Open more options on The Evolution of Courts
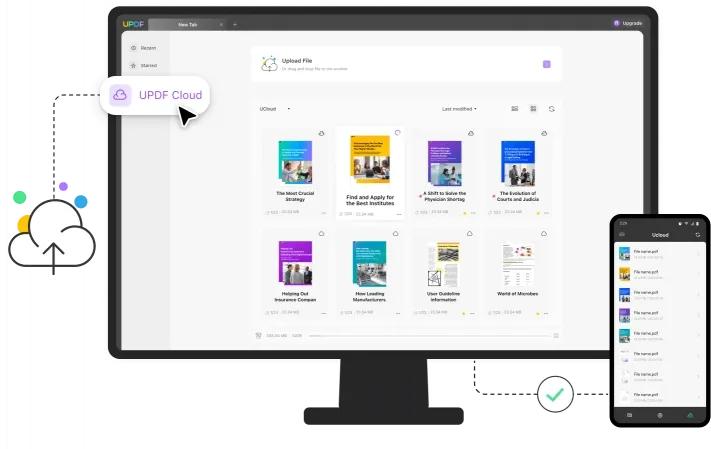This screenshot has height=449, width=711. point(546,213)
